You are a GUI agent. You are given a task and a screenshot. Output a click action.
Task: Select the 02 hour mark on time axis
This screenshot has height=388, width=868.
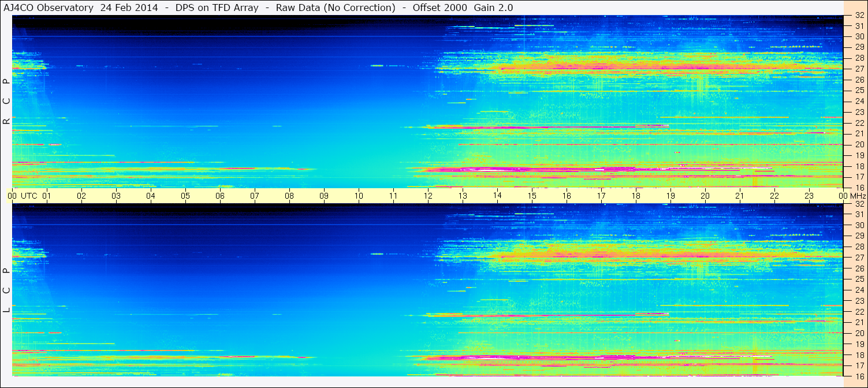[x=81, y=196]
